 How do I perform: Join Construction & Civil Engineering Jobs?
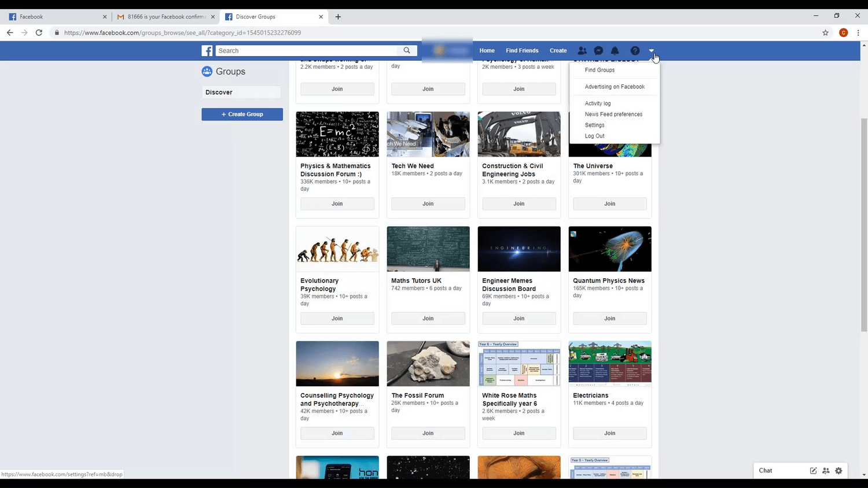pyautogui.click(x=519, y=204)
